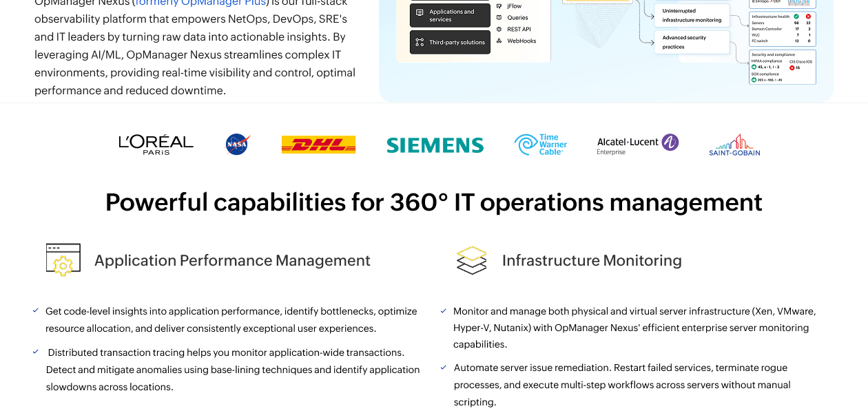868x413 pixels.
Task: Click the Infrastructure health panel green check icon
Action: coord(796,16)
